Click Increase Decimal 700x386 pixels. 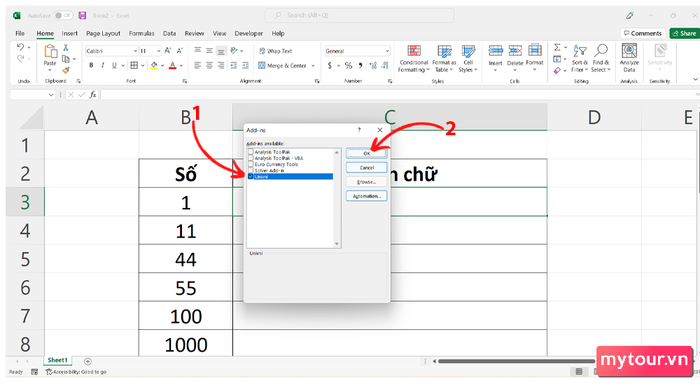coord(373,66)
